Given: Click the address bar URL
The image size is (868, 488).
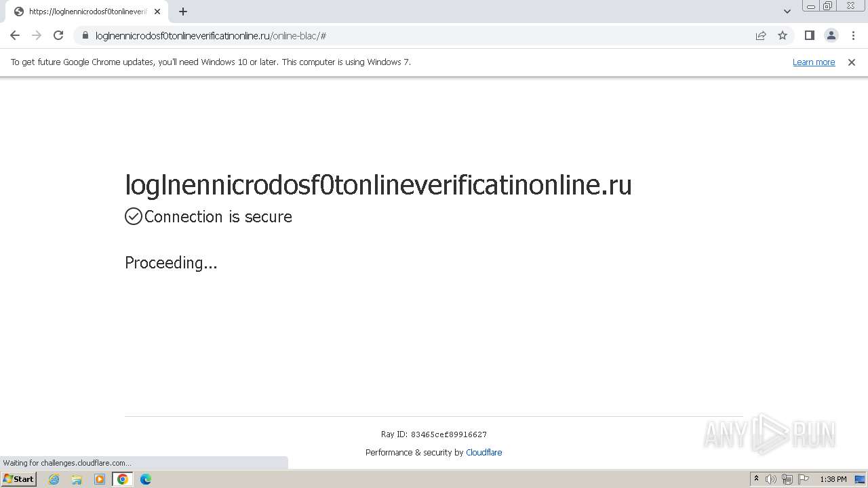Looking at the screenshot, I should pos(211,35).
